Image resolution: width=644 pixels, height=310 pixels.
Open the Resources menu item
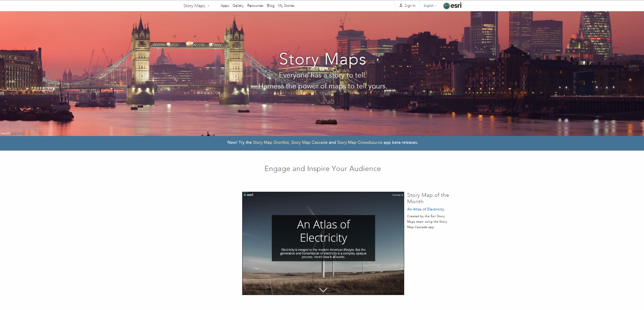255,6
